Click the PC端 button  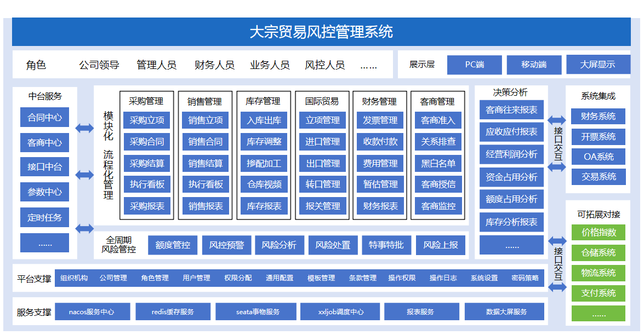[x=474, y=64]
